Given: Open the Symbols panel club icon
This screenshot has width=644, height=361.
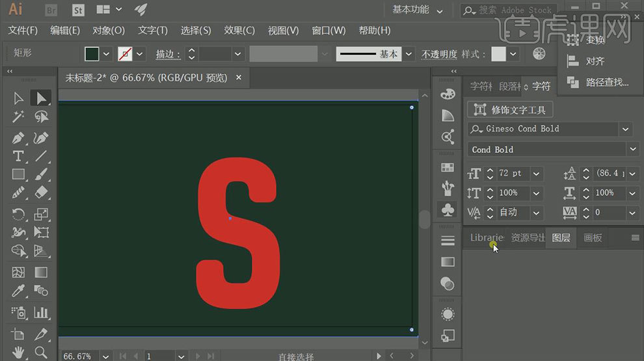Looking at the screenshot, I should 448,210.
